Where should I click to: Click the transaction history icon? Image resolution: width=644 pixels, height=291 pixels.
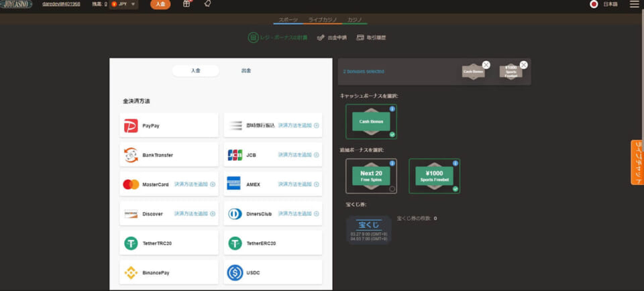pos(361,38)
